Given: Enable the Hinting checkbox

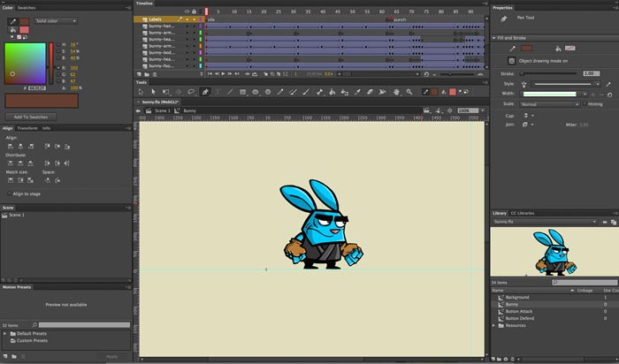Looking at the screenshot, I should (x=585, y=104).
